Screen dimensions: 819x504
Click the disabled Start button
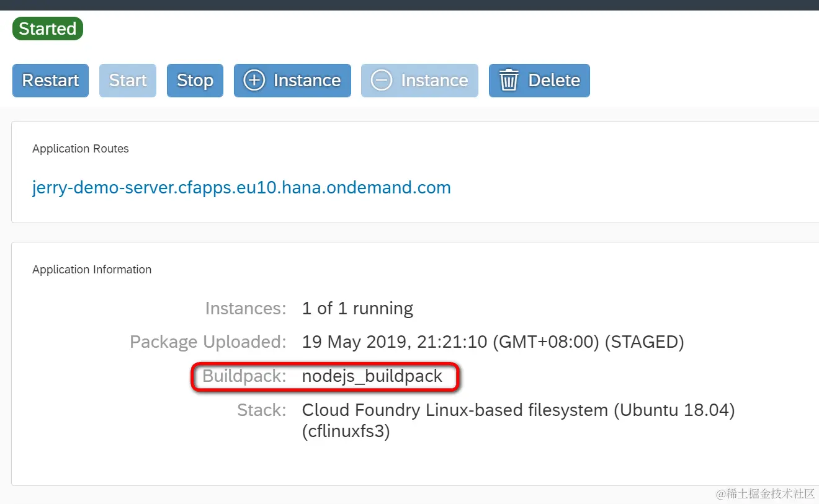[x=127, y=80]
